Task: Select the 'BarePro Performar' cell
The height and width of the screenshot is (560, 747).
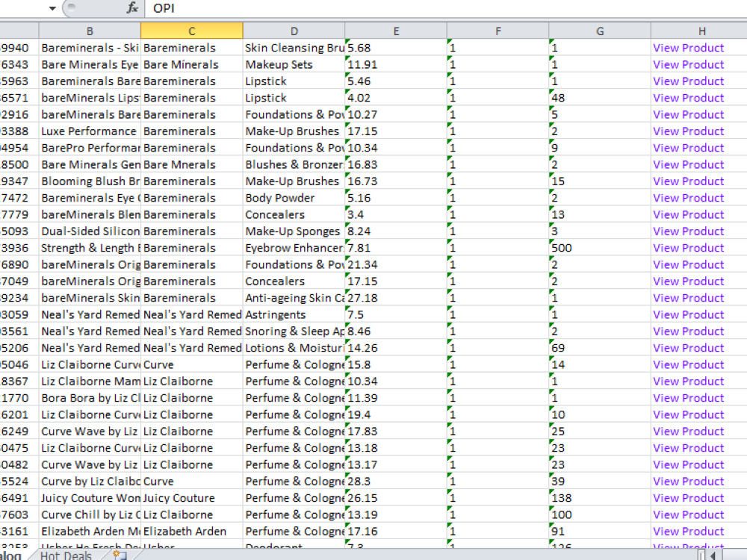Action: click(x=90, y=148)
